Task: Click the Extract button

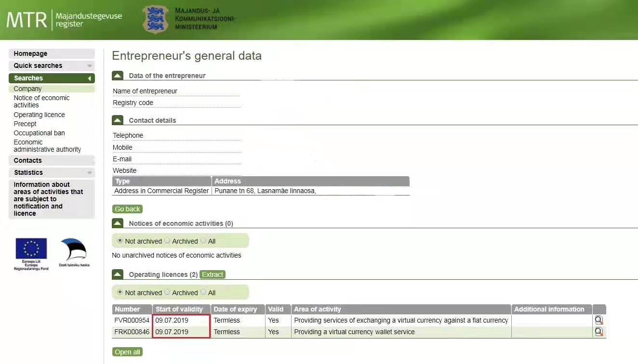Action: point(213,274)
